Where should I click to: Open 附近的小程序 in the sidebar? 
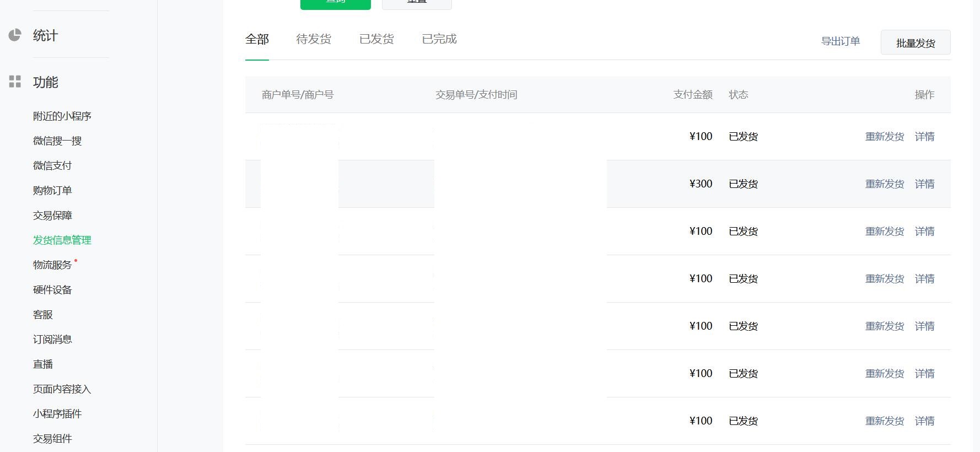pos(62,116)
